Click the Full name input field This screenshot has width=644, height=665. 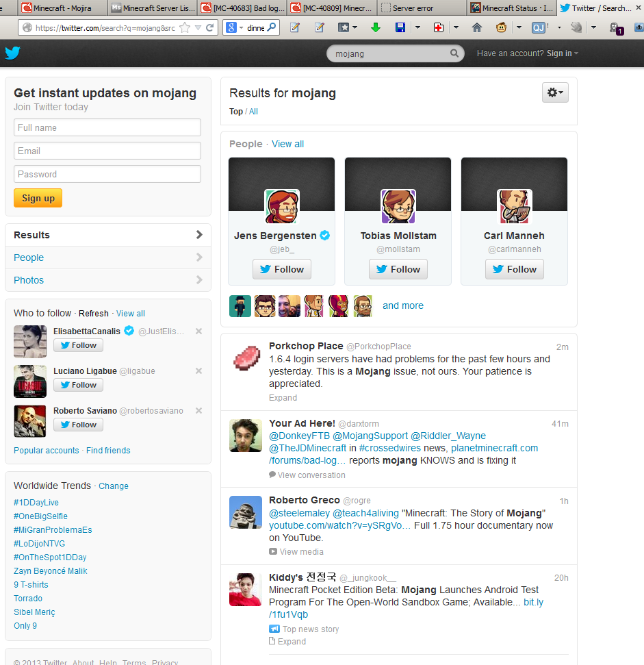click(x=107, y=127)
